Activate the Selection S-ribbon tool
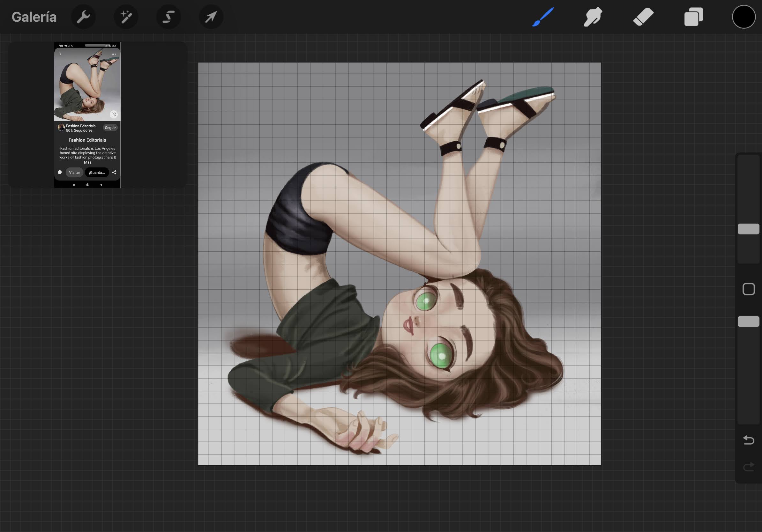762x532 pixels. (x=168, y=17)
